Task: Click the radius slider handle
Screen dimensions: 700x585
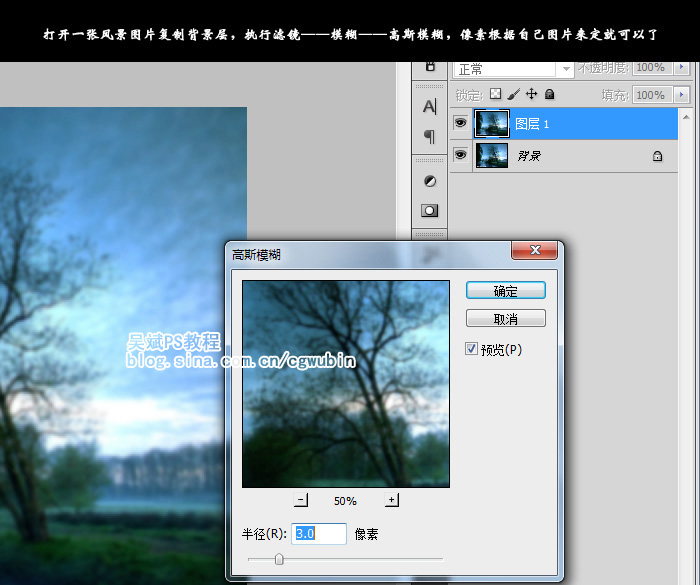Action: (x=279, y=559)
